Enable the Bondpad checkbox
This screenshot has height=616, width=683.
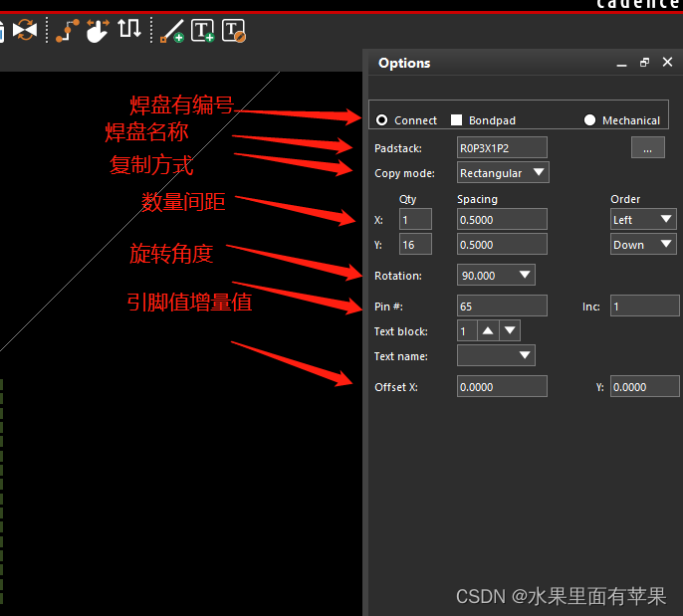pyautogui.click(x=457, y=120)
